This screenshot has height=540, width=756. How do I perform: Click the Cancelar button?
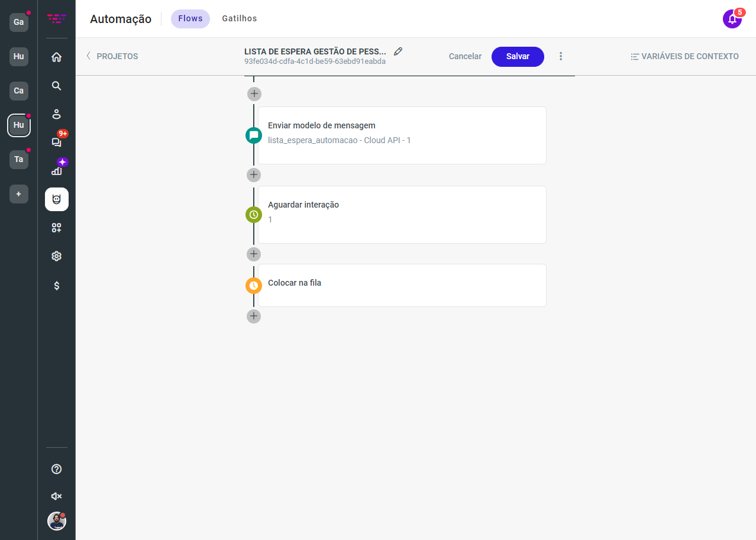(465, 56)
